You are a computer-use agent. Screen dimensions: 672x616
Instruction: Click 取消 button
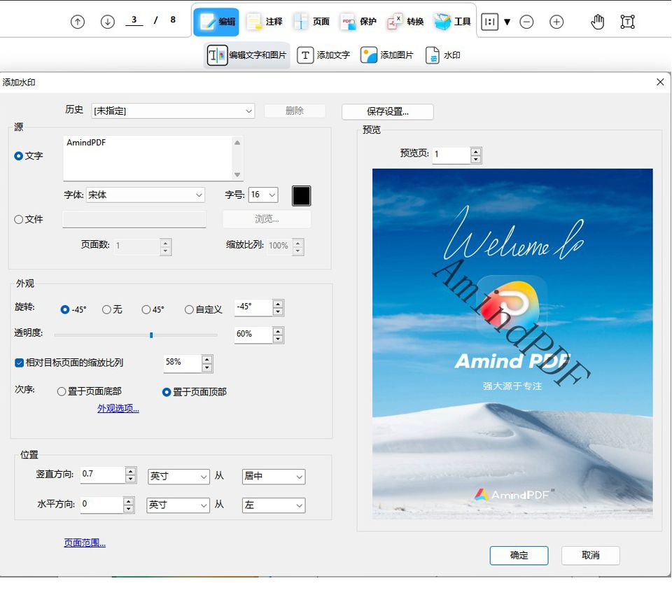point(591,556)
